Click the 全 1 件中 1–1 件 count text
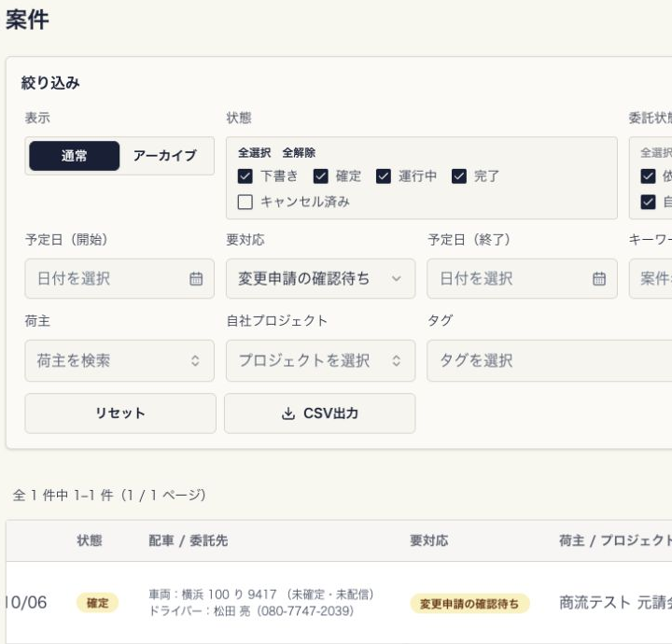The width and height of the screenshot is (672, 644). click(x=109, y=496)
